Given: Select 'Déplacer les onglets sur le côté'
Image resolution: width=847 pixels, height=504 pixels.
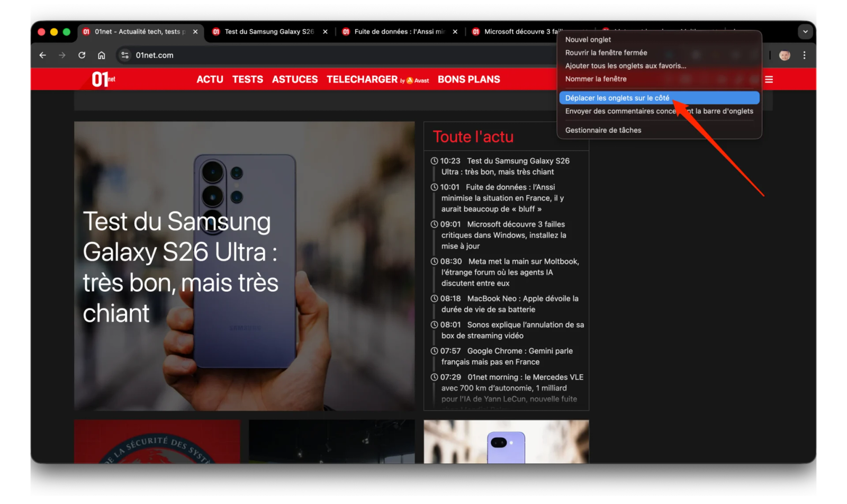Looking at the screenshot, I should click(x=617, y=98).
